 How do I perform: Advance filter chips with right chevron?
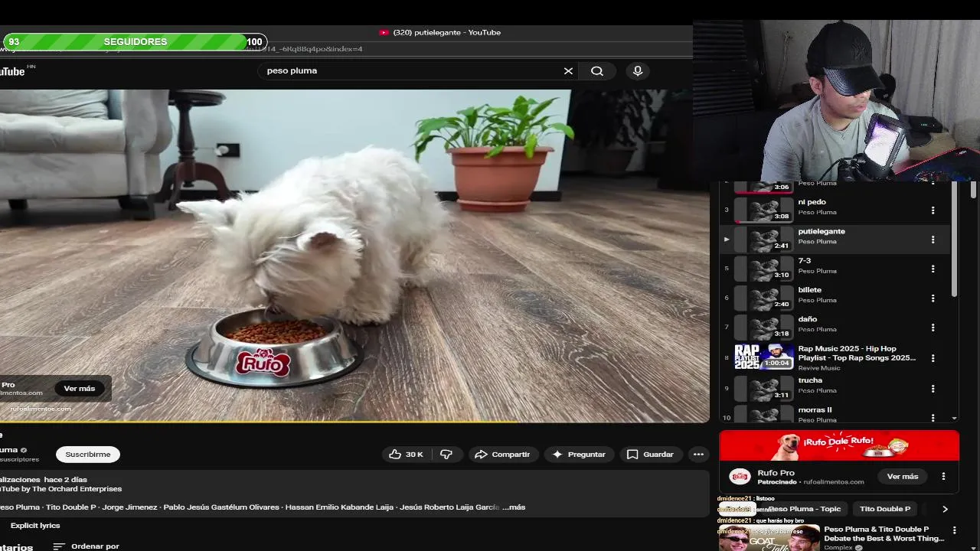[x=945, y=509]
